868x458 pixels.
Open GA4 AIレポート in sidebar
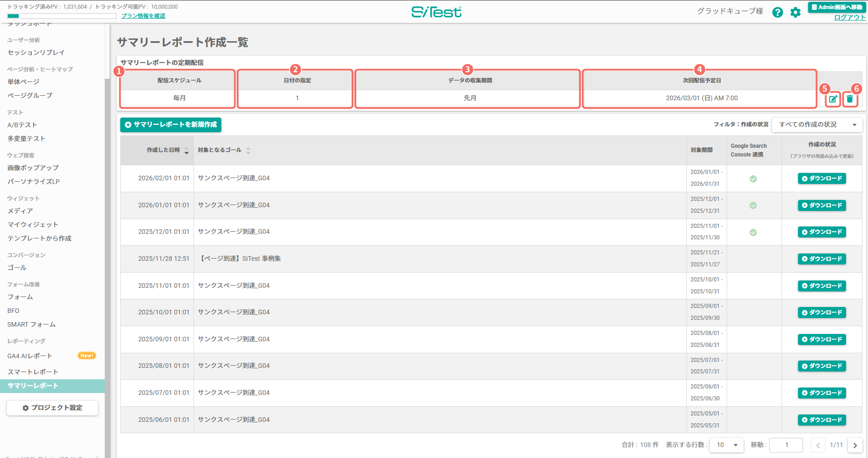(30, 356)
